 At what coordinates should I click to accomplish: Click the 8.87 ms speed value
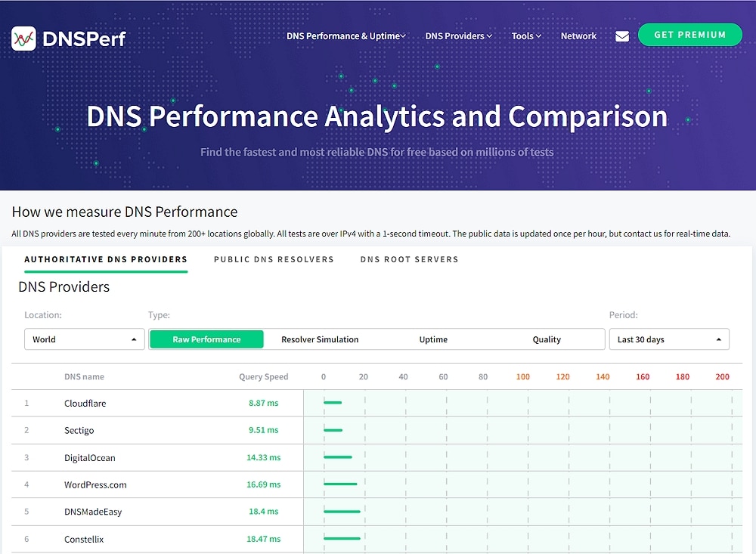263,403
